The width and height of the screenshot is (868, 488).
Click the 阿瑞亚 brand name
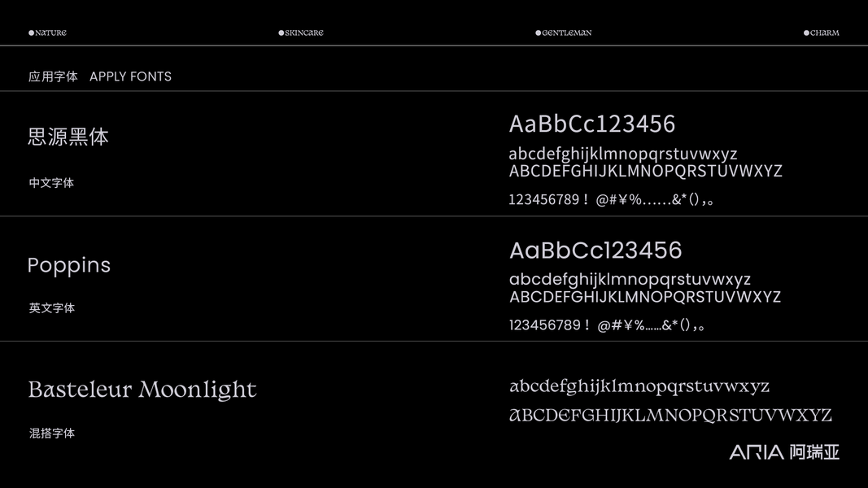tap(813, 452)
